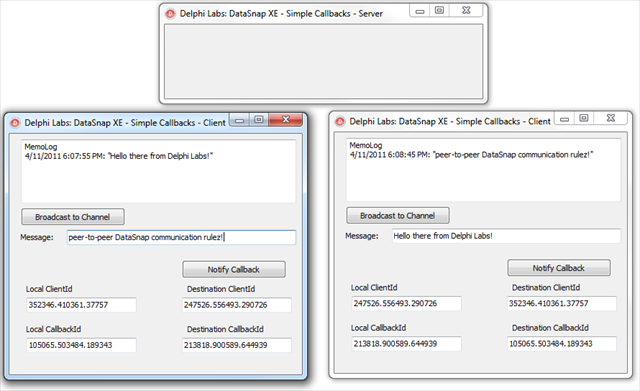The height and width of the screenshot is (391, 640).
Task: Click the left Client's Local ClientId field 352346.410361.37757
Action: (81, 305)
